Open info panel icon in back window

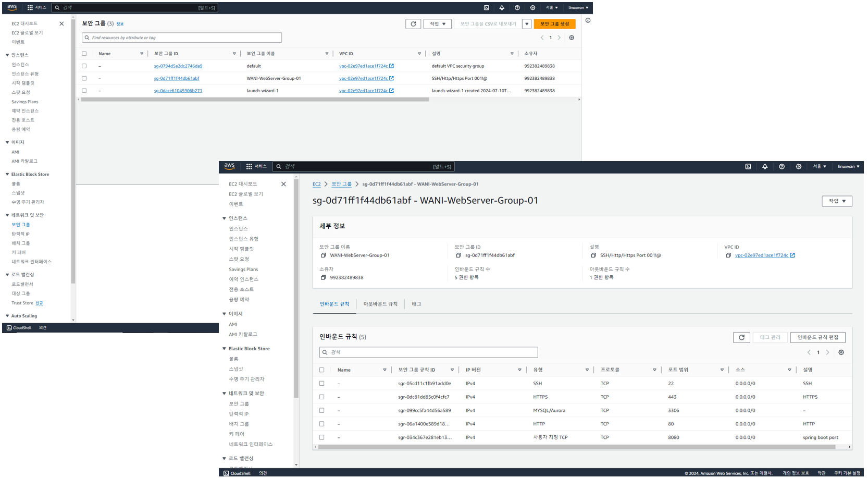(x=588, y=20)
